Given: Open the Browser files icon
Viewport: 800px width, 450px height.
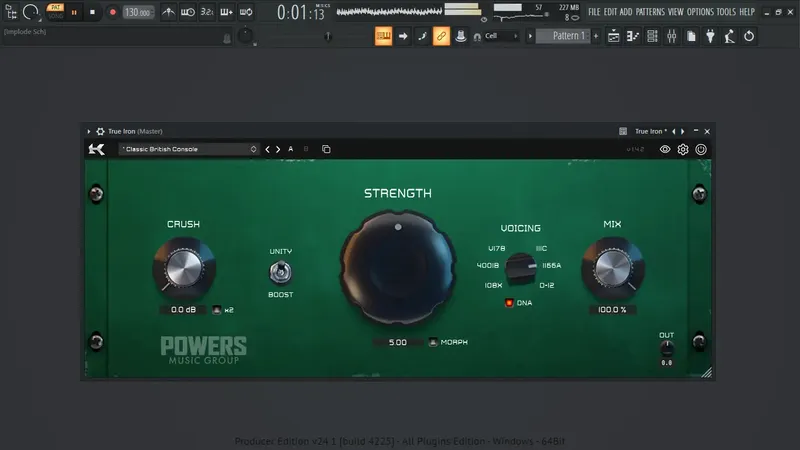Looking at the screenshot, I should [691, 36].
